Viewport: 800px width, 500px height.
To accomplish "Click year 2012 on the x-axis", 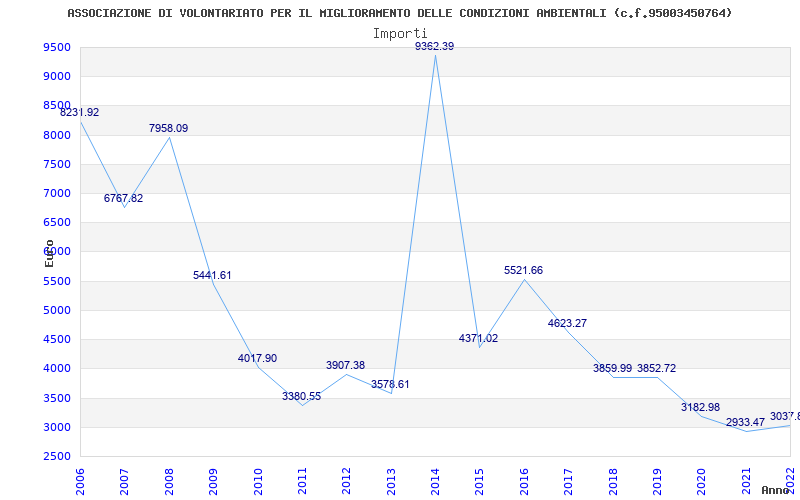I will (346, 481).
